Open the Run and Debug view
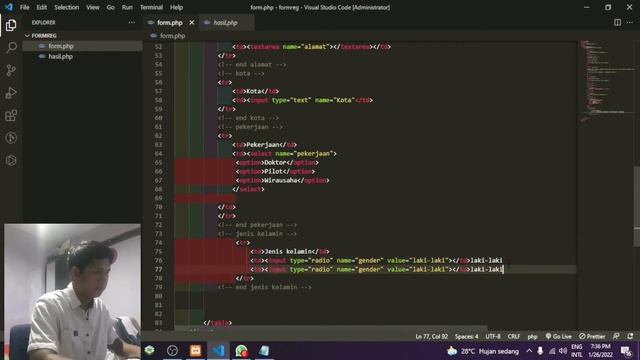 coord(11,93)
